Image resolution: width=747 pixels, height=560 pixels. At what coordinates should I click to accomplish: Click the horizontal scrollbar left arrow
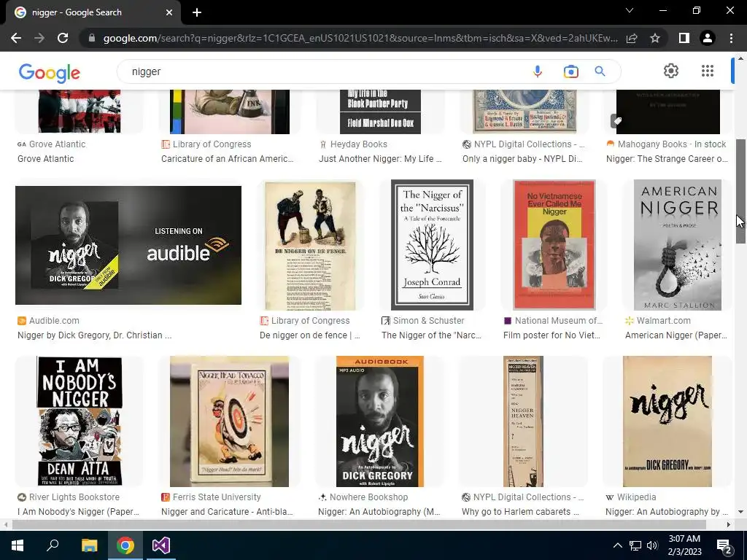[6, 525]
